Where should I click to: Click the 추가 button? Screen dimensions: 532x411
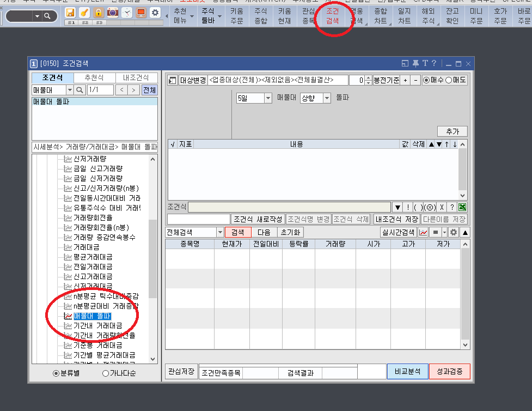[x=452, y=131]
